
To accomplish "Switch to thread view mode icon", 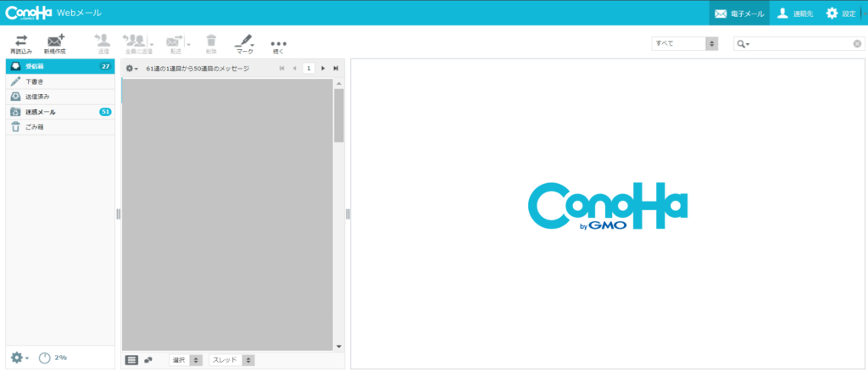I will 148,360.
